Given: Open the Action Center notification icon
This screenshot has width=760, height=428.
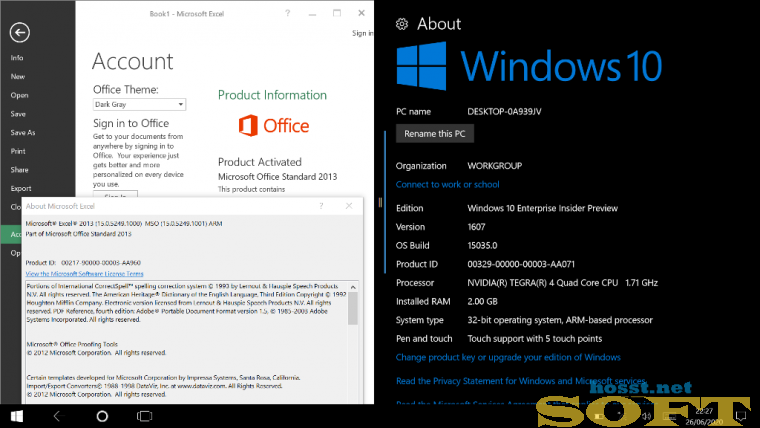Looking at the screenshot, I should click(x=741, y=416).
